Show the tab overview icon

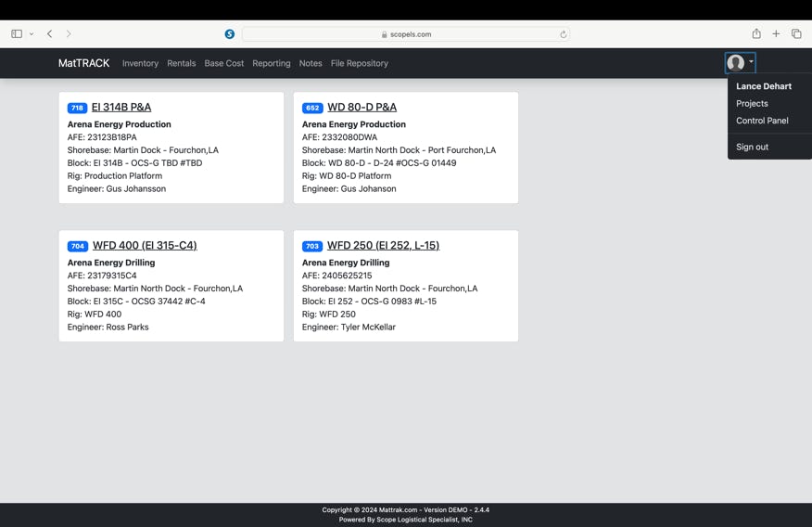pos(796,34)
